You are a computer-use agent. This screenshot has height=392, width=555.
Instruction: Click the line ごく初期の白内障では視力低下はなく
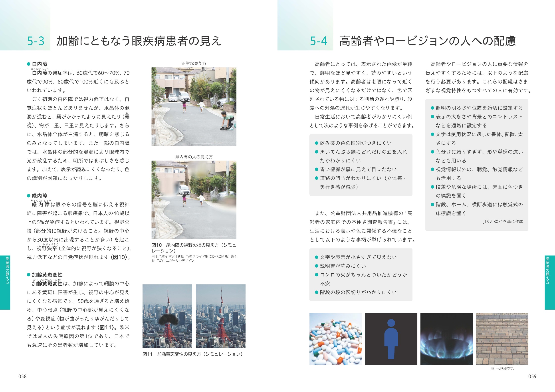click(x=81, y=99)
